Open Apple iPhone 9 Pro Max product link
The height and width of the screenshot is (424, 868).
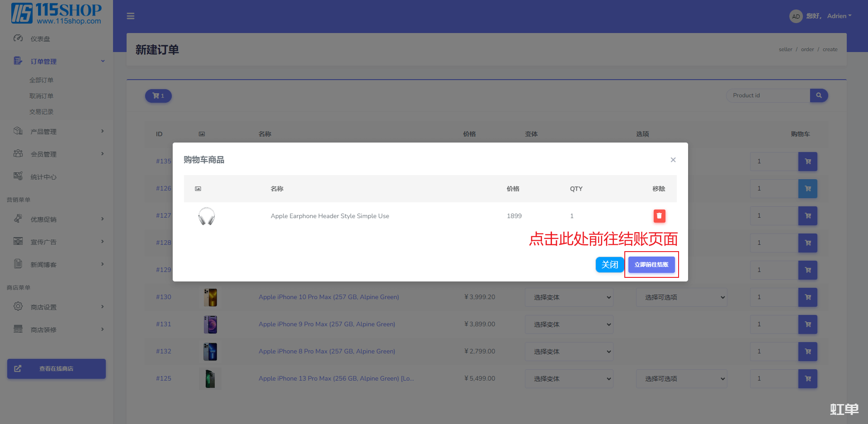coord(327,324)
